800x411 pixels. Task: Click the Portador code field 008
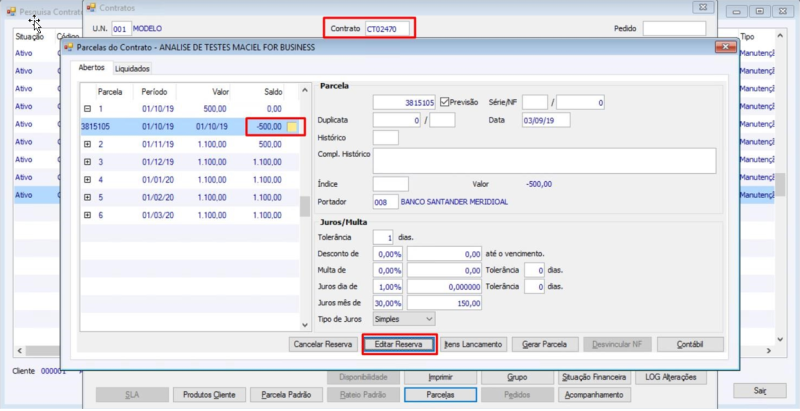[385, 202]
